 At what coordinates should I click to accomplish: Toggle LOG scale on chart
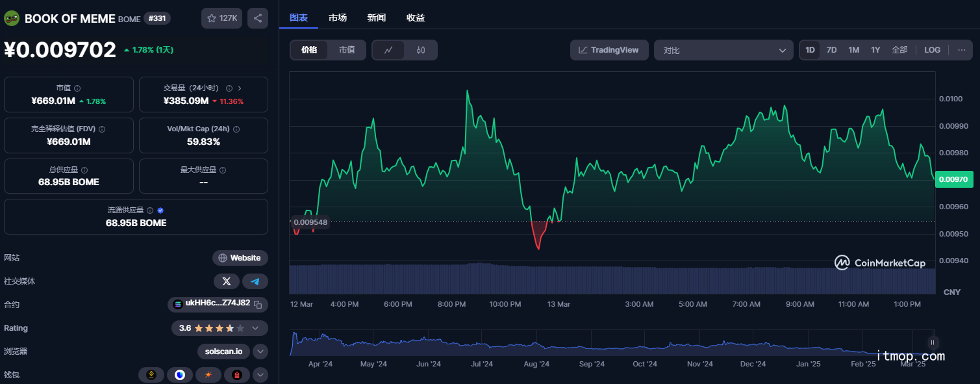pos(932,50)
